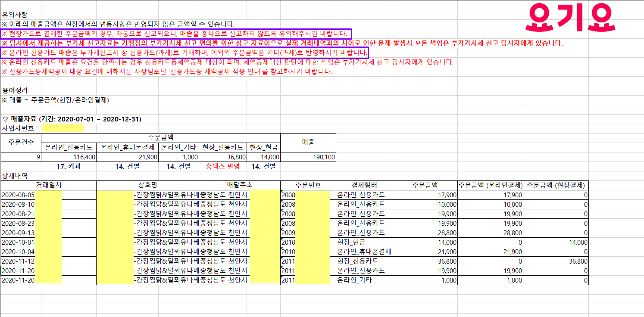The width and height of the screenshot is (644, 317).
Task: Select the yellow cell beside 사업자번호
Action: 63,128
